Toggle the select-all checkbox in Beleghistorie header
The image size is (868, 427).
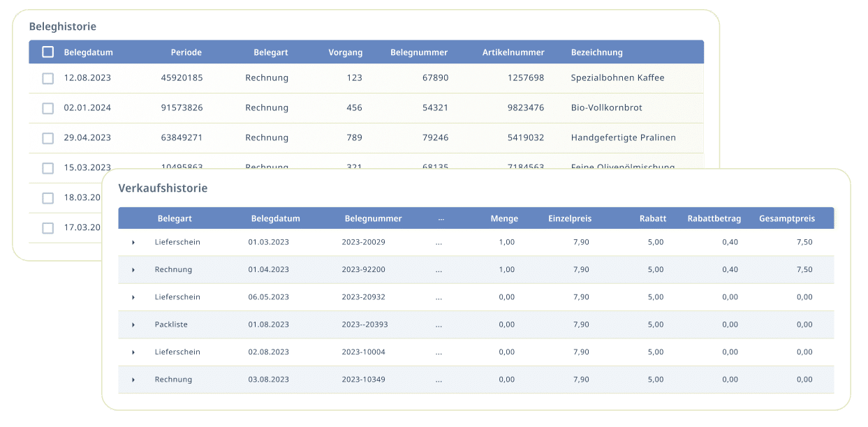tap(48, 52)
